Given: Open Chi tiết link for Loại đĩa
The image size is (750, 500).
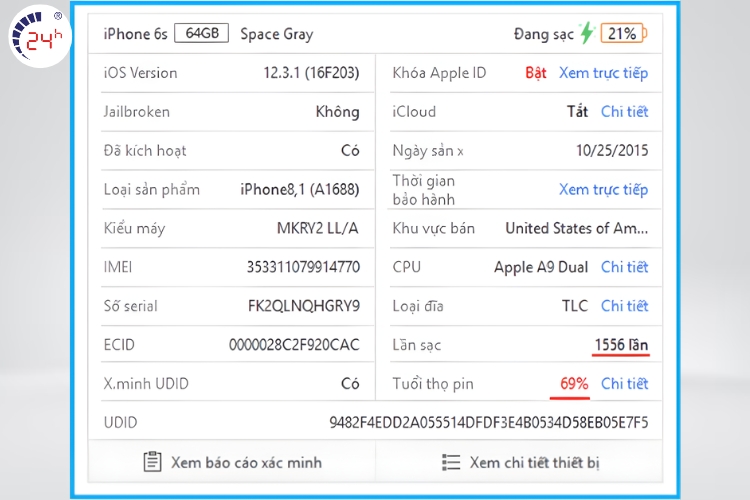Looking at the screenshot, I should pos(624,306).
